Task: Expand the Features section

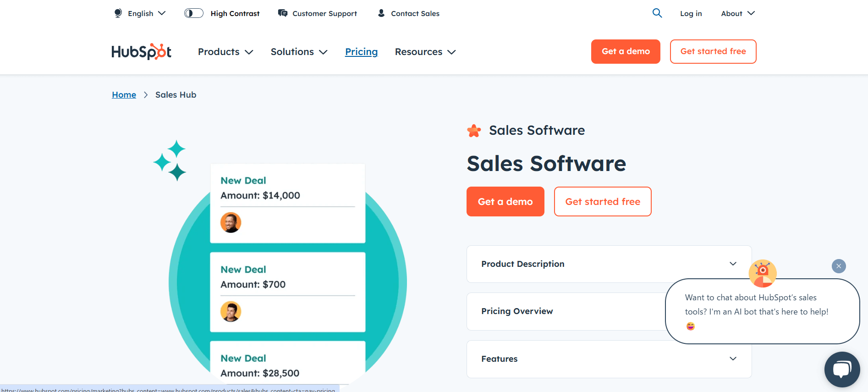Action: tap(609, 359)
